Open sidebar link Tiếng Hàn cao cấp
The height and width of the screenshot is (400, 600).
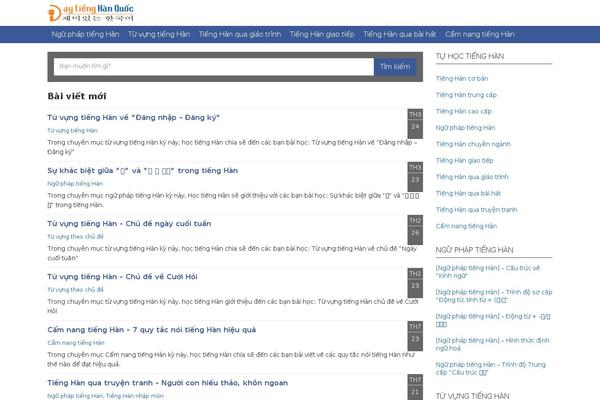pyautogui.click(x=463, y=111)
